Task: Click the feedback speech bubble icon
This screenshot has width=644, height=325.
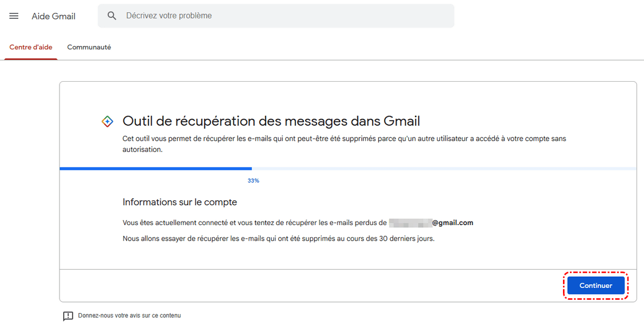Action: click(68, 316)
